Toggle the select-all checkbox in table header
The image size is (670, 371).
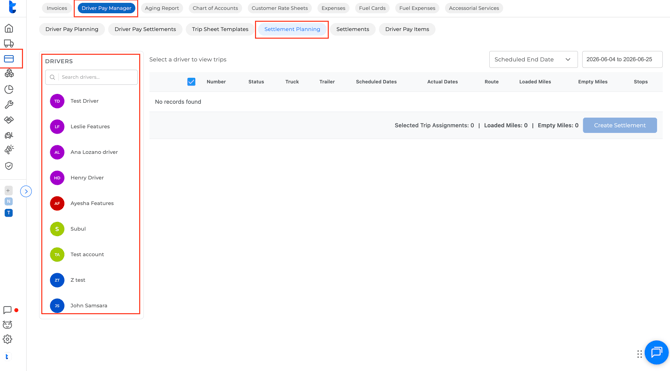[x=191, y=82]
